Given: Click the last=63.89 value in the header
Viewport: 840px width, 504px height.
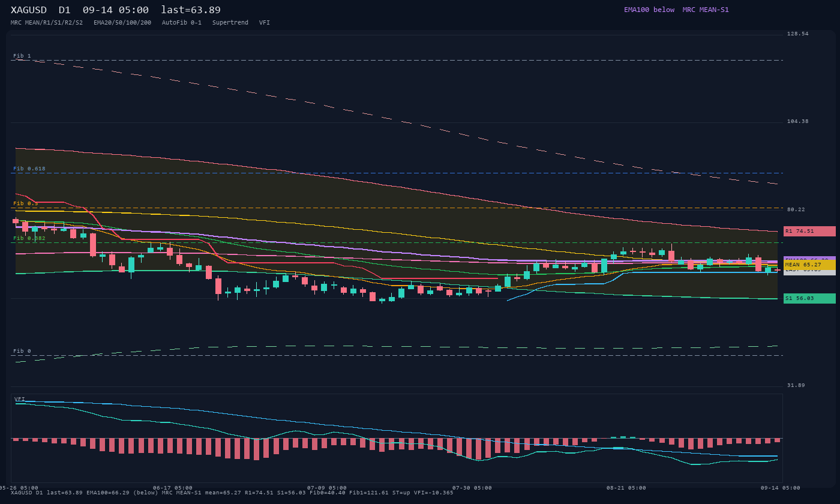Looking at the screenshot, I should click(191, 10).
